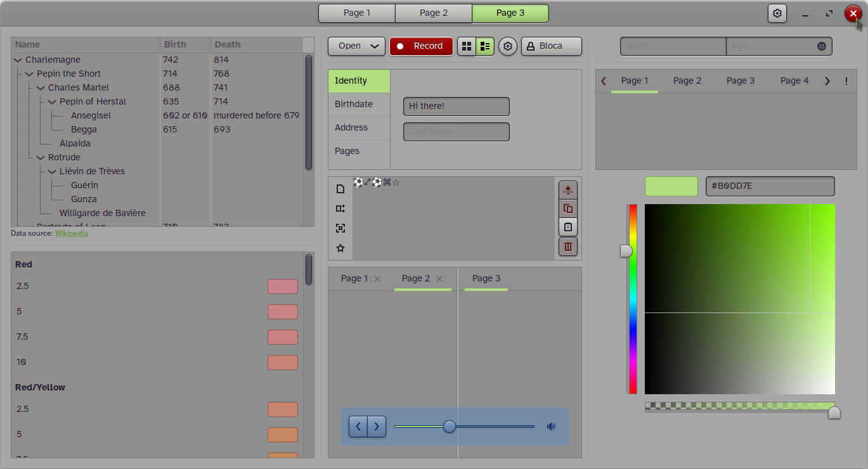This screenshot has width=868, height=469.
Task: Click the star icon in the left toolbar
Action: pyautogui.click(x=340, y=248)
